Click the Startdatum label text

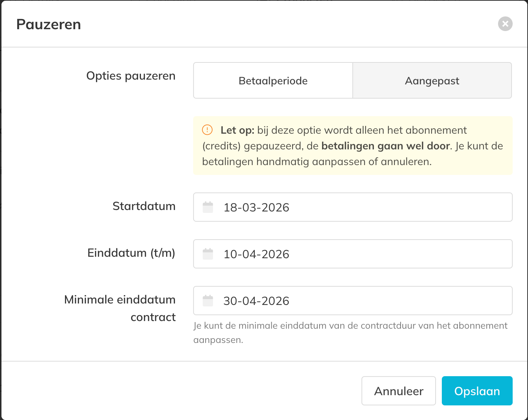pos(144,206)
